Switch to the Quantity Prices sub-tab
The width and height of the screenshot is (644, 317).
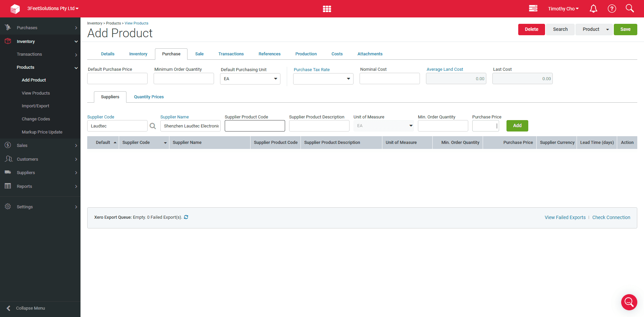149,97
